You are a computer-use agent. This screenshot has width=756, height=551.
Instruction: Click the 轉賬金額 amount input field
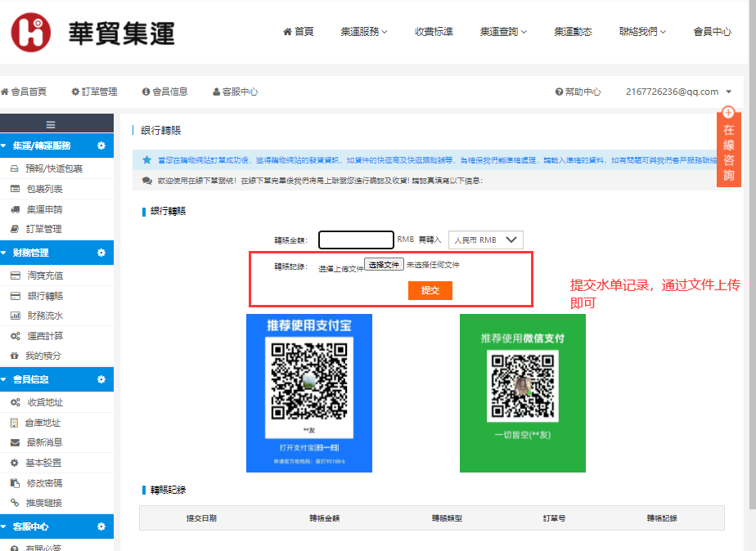click(x=356, y=240)
